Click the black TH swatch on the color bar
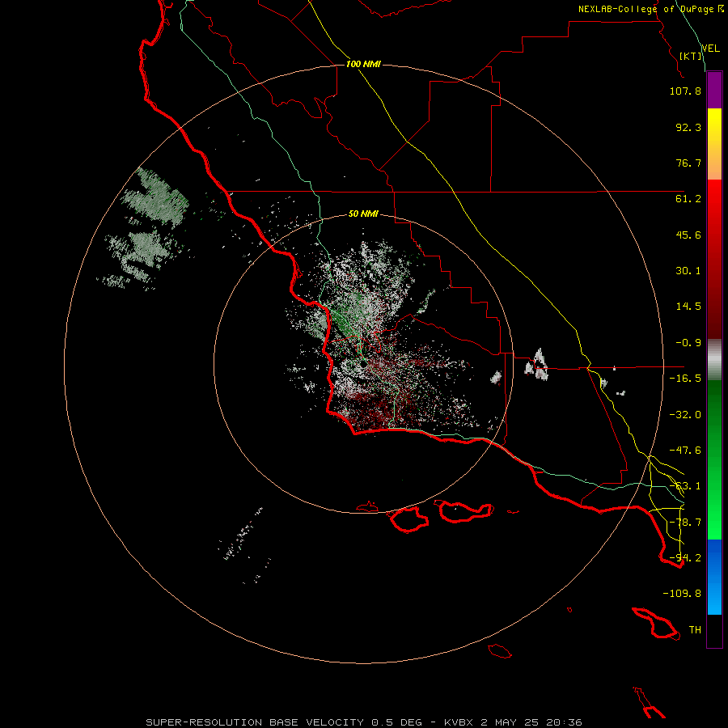Viewport: 728px width, 728px height. [x=714, y=631]
